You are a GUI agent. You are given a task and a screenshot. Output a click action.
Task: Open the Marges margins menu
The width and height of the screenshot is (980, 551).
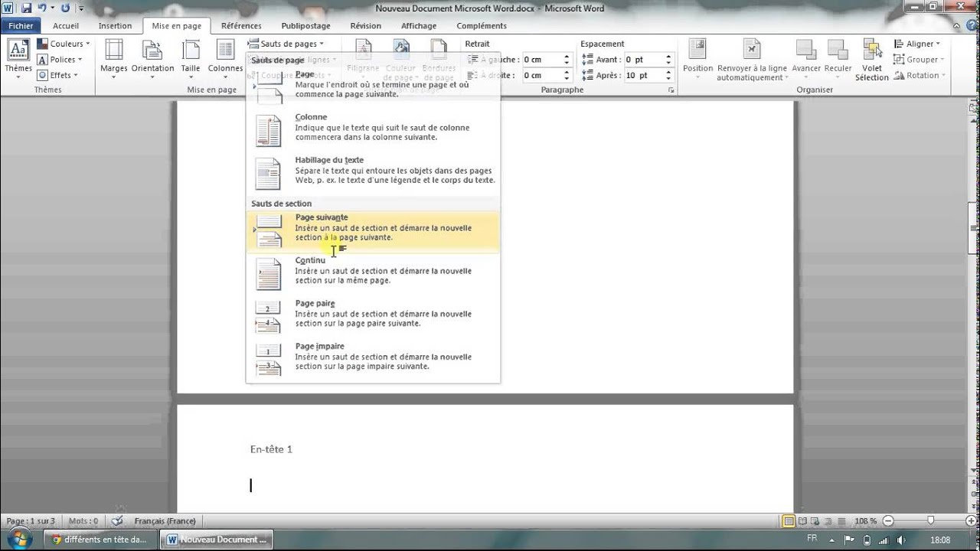pyautogui.click(x=114, y=58)
